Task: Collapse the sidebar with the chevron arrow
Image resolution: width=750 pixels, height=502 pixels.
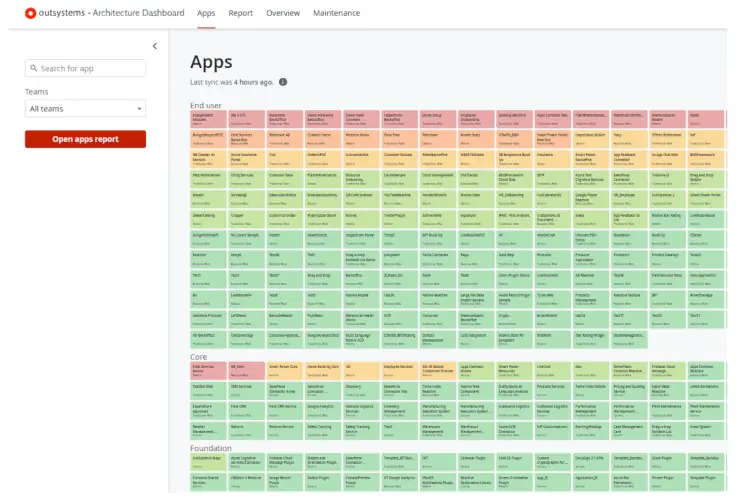Action: click(x=154, y=46)
